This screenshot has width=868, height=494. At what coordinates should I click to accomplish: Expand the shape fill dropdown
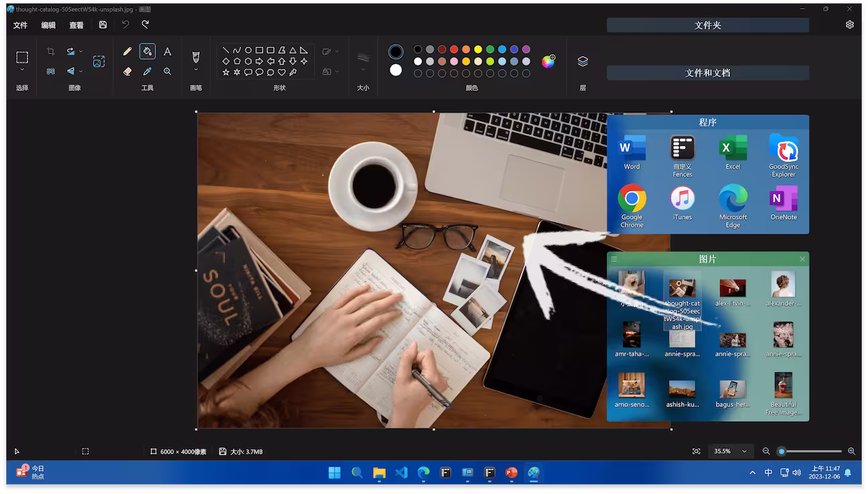tap(336, 71)
